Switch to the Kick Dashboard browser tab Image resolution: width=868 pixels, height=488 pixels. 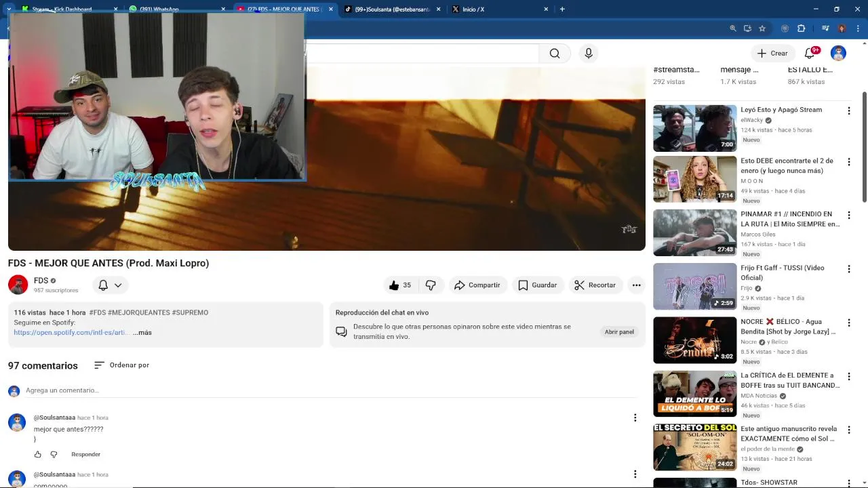[68, 9]
